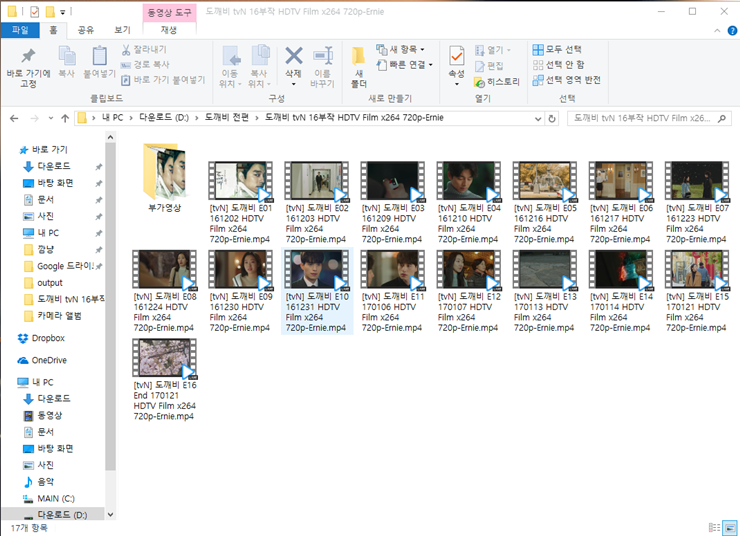Open the 보기 ribbon tab

click(122, 30)
